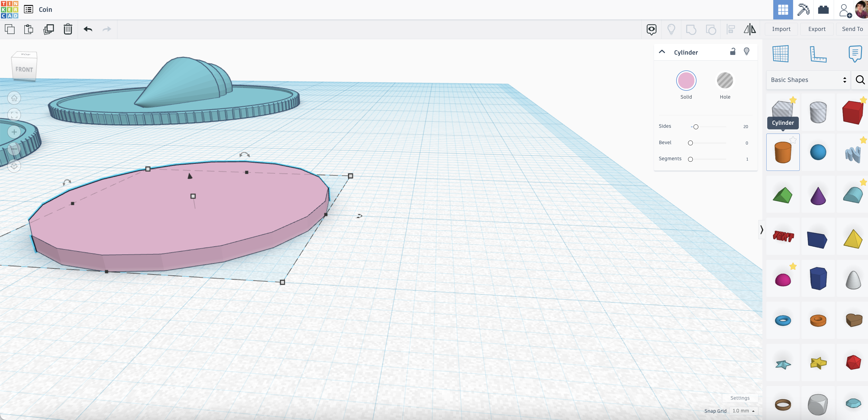Screen dimensions: 868x420
Task: Click Home view button
Action: (x=14, y=98)
